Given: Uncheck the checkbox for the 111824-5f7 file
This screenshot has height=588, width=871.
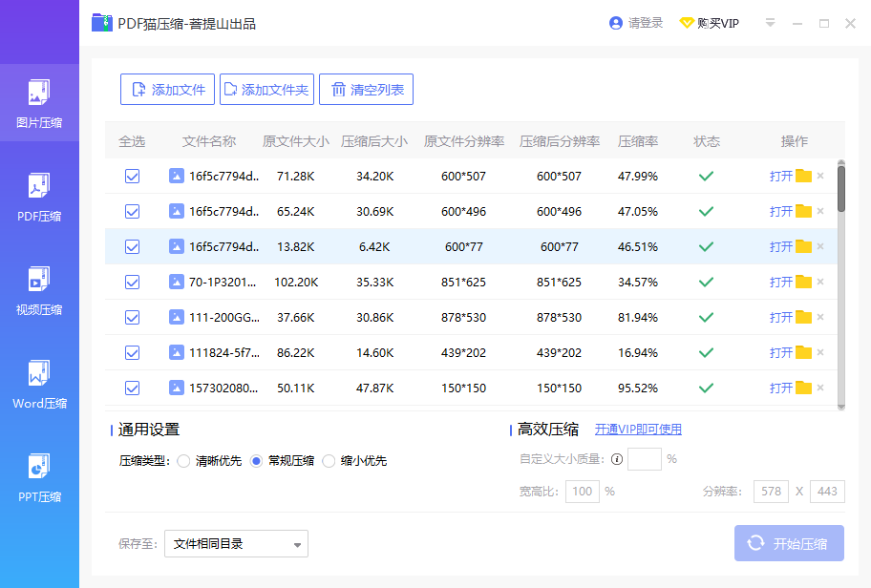Looking at the screenshot, I should [x=132, y=352].
